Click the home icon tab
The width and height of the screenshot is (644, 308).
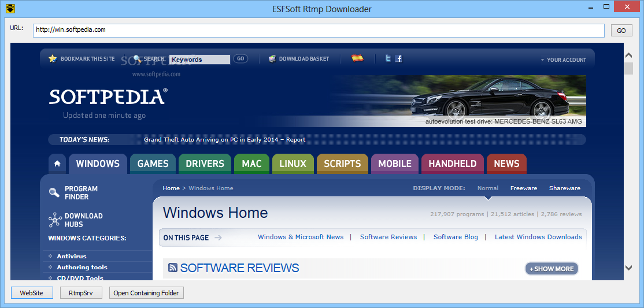[57, 164]
